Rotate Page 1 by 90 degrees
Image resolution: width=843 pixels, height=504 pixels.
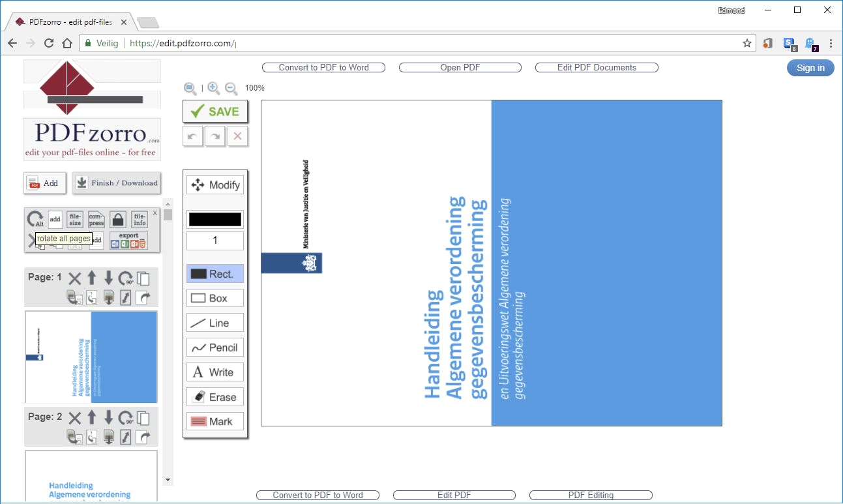(x=126, y=279)
